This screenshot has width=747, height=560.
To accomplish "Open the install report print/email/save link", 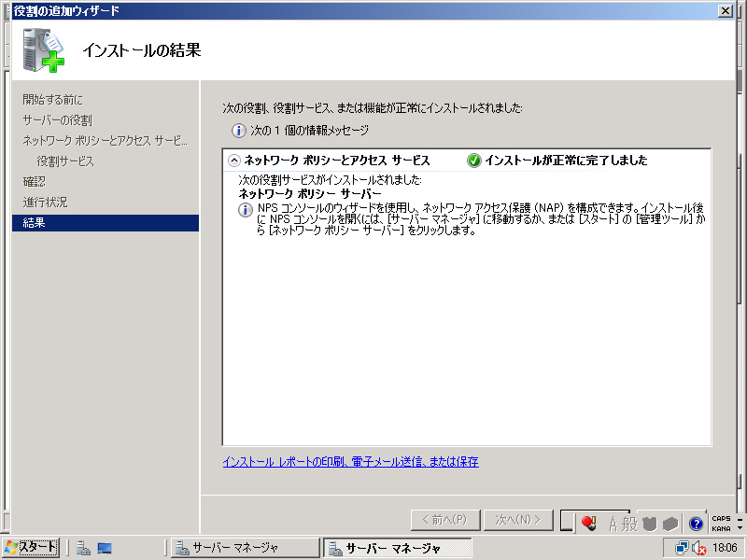I will tap(350, 461).
